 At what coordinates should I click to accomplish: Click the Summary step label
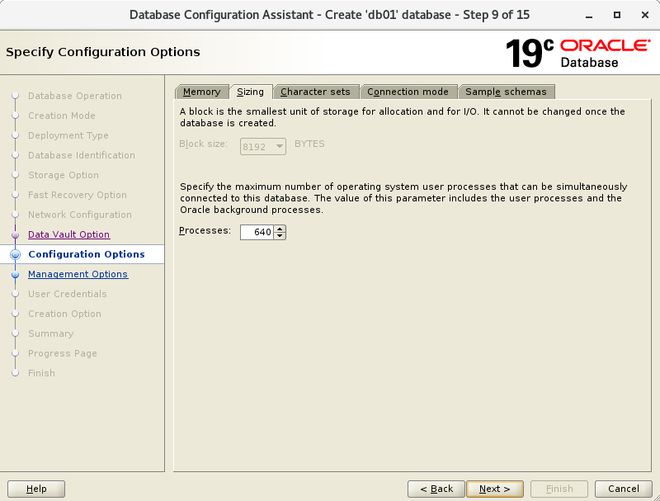51,333
